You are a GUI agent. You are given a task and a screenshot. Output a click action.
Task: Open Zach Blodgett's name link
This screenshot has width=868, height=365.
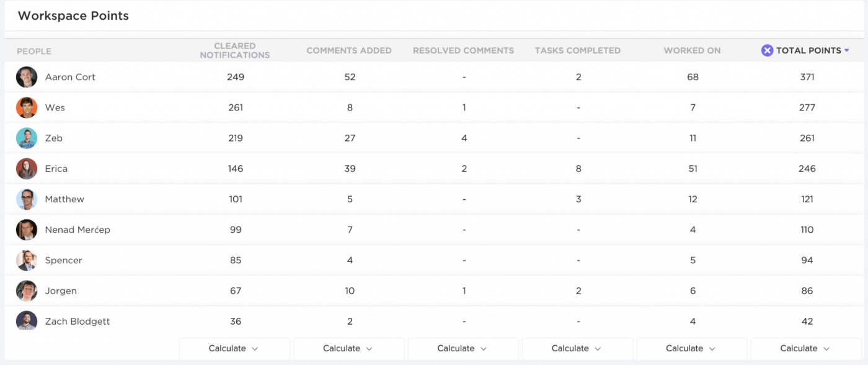(x=77, y=322)
